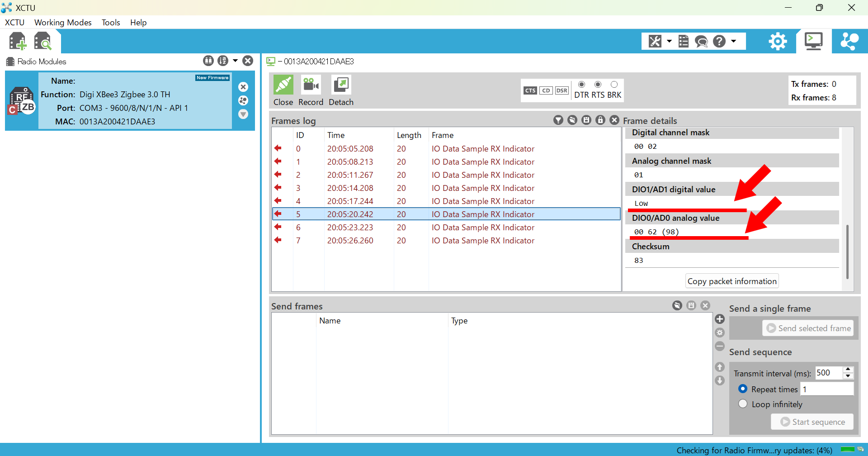The height and width of the screenshot is (456, 868).
Task: Clear the frames log with its X icon
Action: point(614,120)
